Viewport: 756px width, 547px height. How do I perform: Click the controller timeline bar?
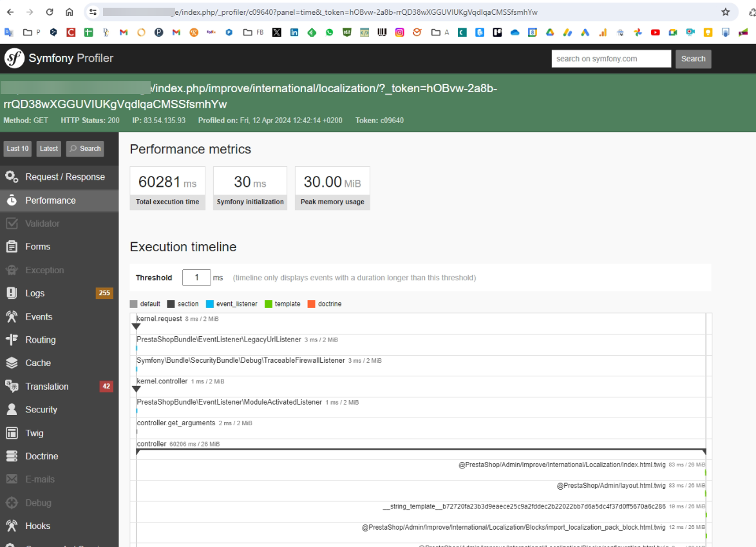pyautogui.click(x=421, y=450)
